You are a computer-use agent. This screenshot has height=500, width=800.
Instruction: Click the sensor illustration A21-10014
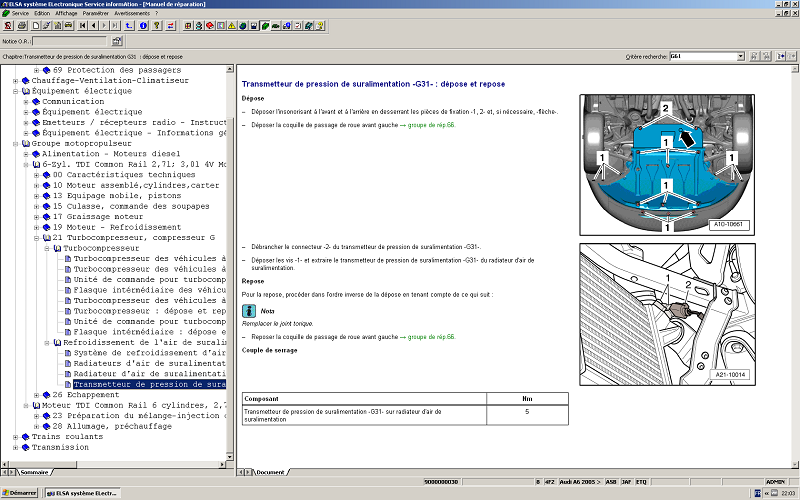point(667,314)
